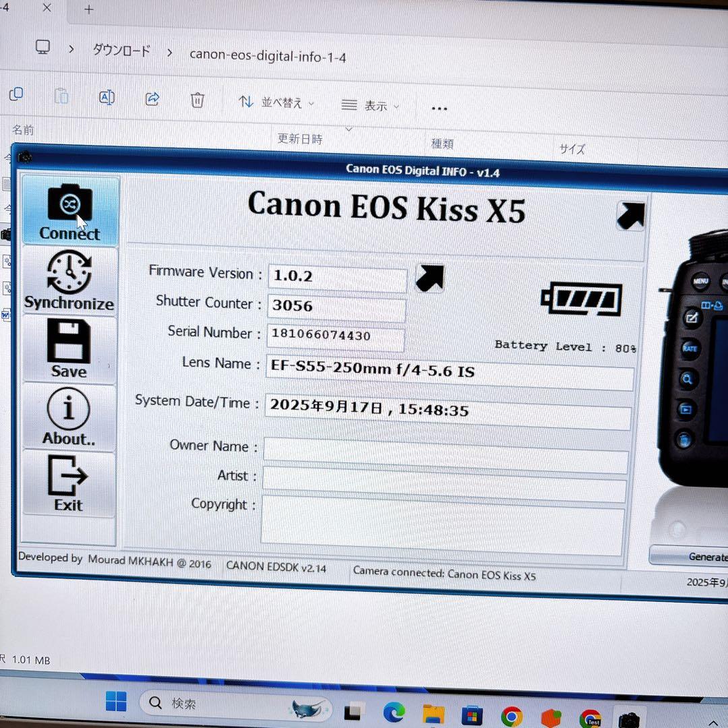Click the canon-eos-digital-info-1-4 breadcrumb
The image size is (728, 728).
(x=268, y=55)
